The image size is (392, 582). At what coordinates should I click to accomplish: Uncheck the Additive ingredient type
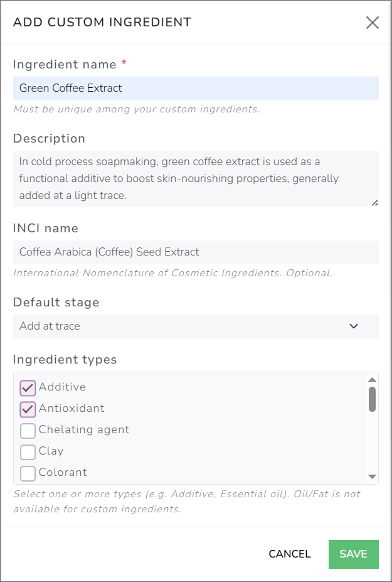[x=28, y=387]
